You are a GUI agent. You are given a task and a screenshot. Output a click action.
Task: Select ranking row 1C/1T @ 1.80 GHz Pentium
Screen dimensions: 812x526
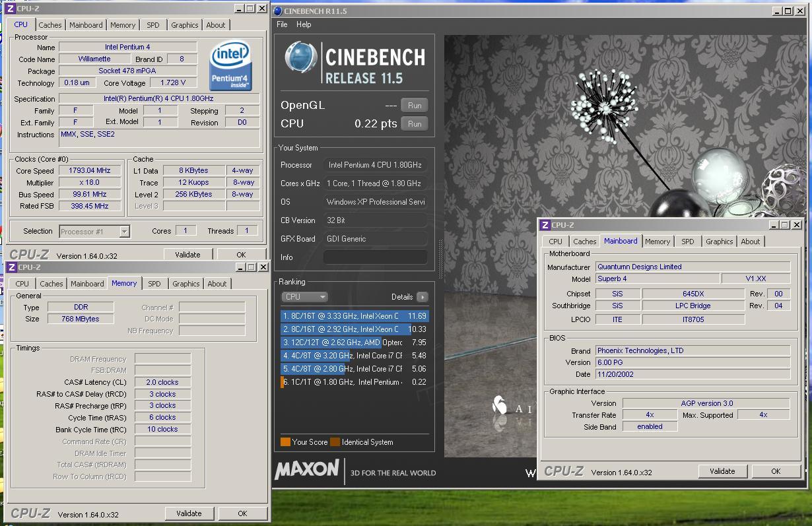pos(355,382)
